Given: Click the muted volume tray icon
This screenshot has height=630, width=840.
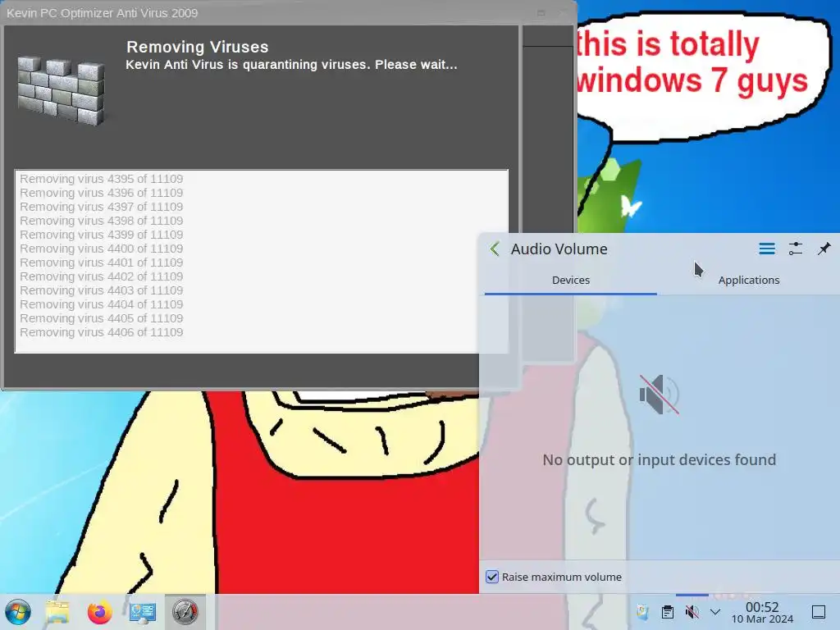Looking at the screenshot, I should 692,611.
